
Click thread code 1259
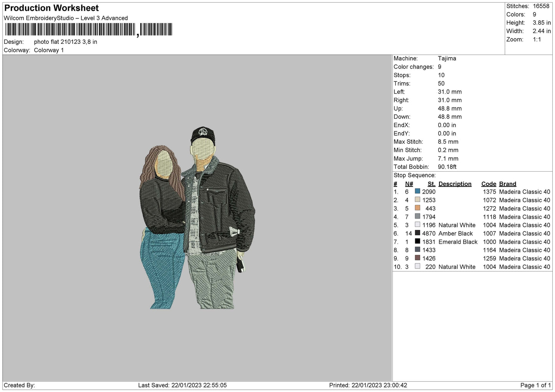coord(490,258)
